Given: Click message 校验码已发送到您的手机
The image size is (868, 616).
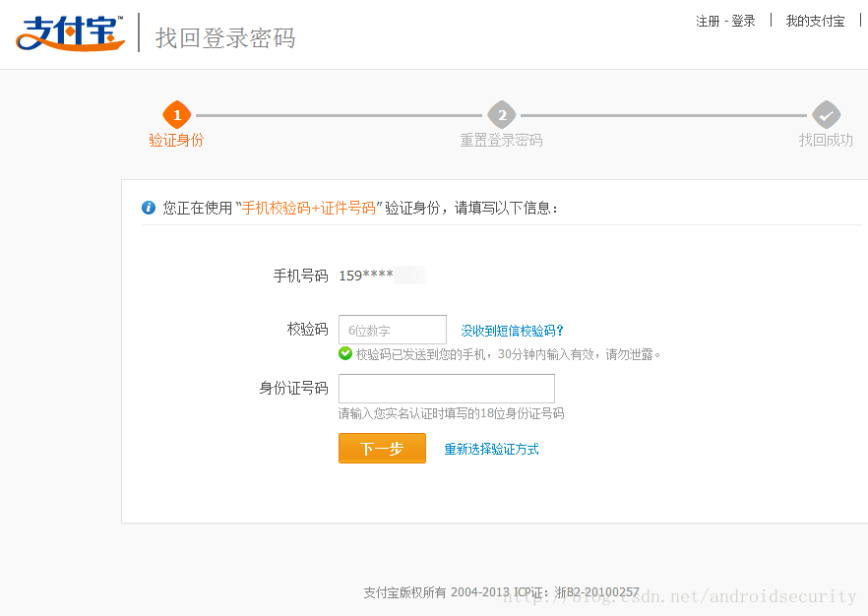Looking at the screenshot, I should [421, 354].
